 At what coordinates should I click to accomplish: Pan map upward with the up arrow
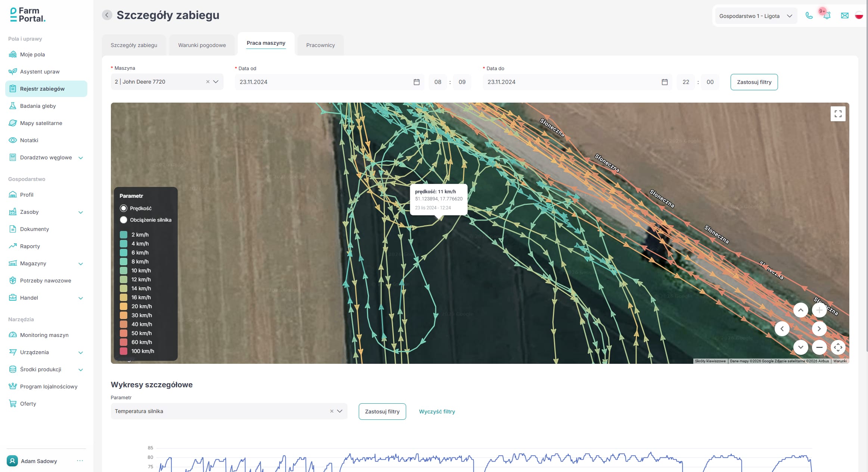coord(800,310)
